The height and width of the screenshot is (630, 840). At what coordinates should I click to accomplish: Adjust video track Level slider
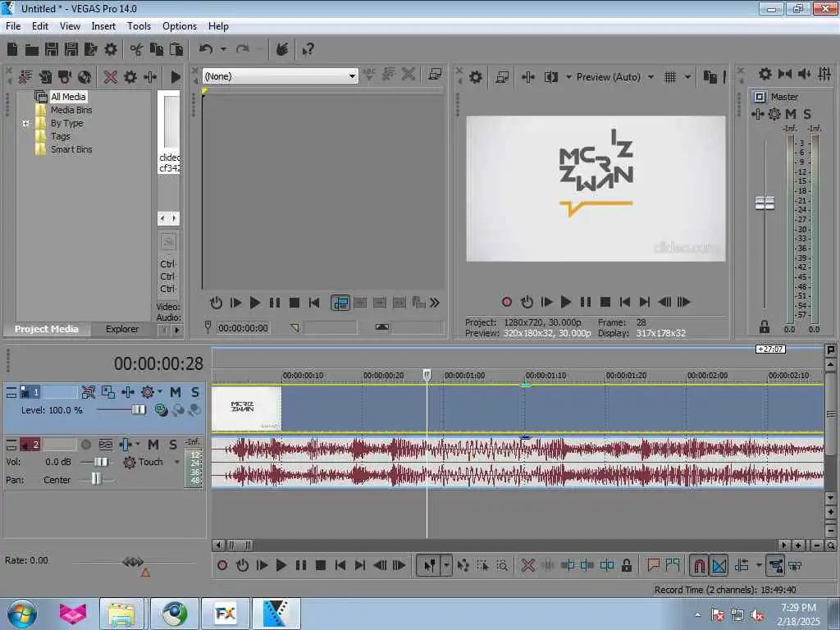pyautogui.click(x=138, y=410)
